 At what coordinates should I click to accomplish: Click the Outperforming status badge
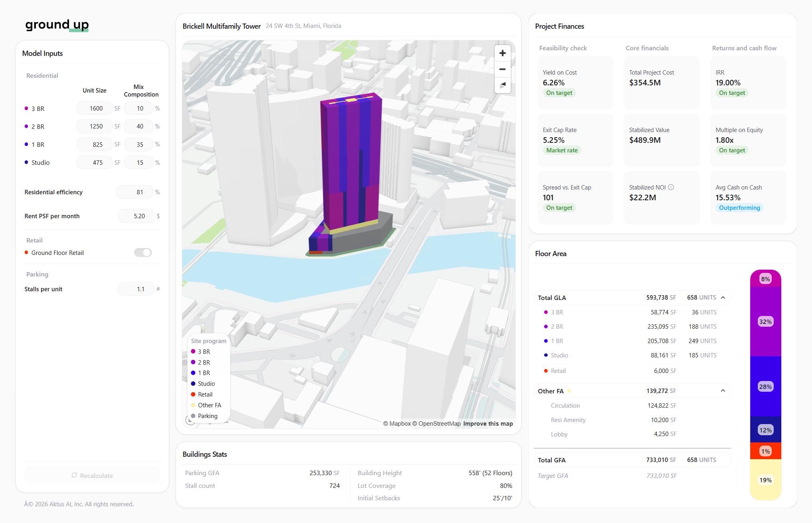[739, 207]
